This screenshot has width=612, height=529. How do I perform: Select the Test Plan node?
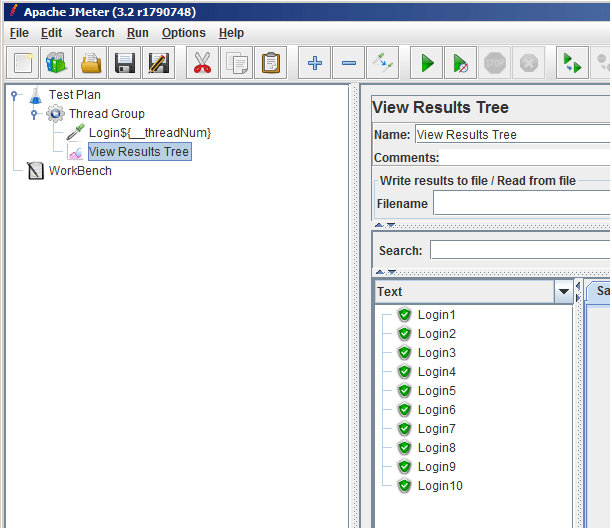point(75,94)
